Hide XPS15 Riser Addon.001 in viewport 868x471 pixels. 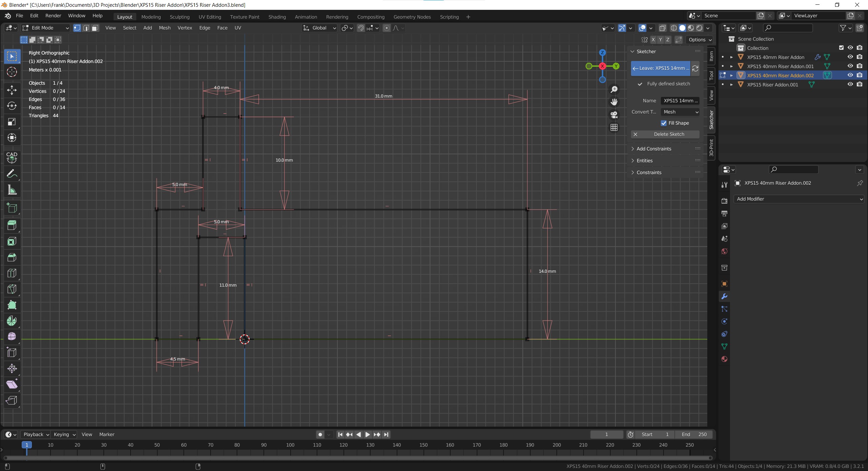[x=850, y=84]
